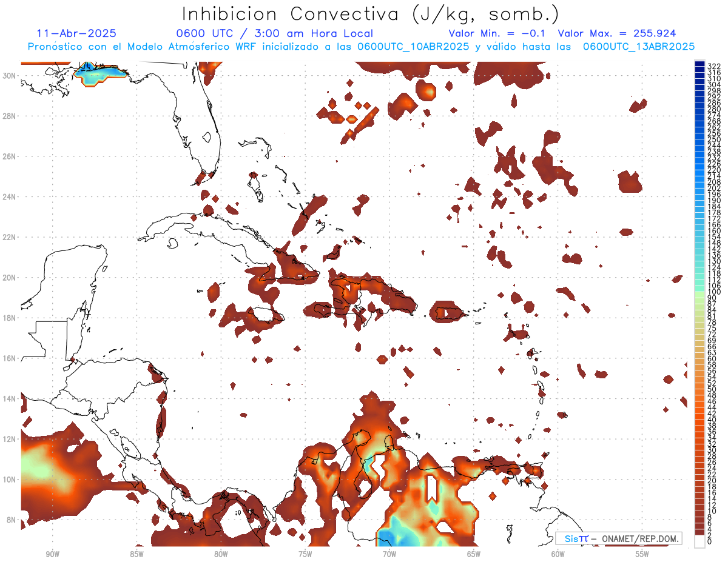Click the latitude label '8N'
The height and width of the screenshot is (562, 728).
pyautogui.click(x=12, y=520)
